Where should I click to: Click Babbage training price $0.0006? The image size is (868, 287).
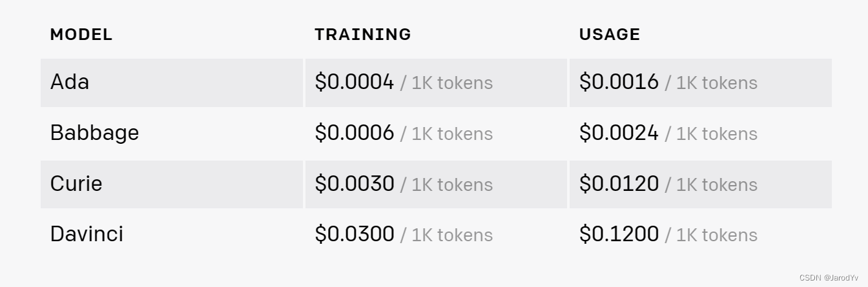click(354, 133)
